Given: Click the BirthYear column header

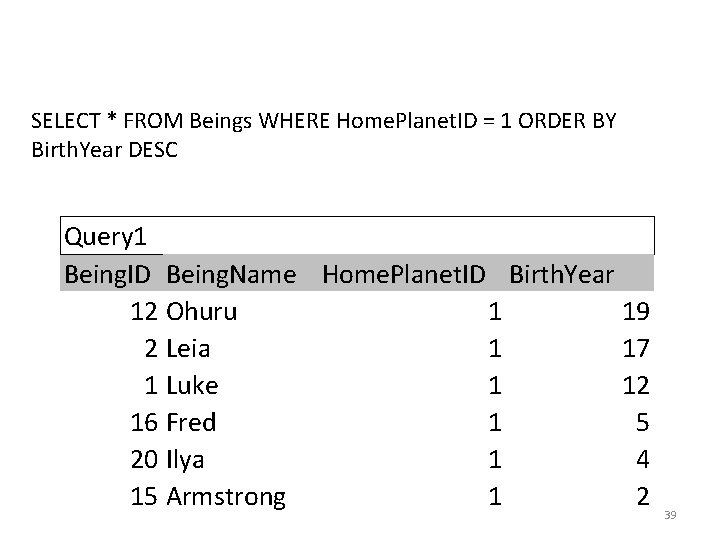Looking at the screenshot, I should pyautogui.click(x=561, y=275).
